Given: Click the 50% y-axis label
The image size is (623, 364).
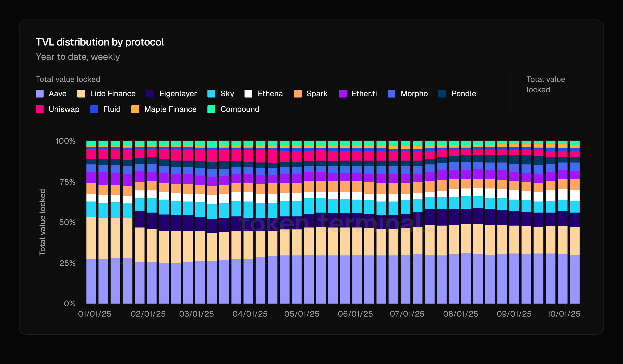Looking at the screenshot, I should tap(67, 222).
